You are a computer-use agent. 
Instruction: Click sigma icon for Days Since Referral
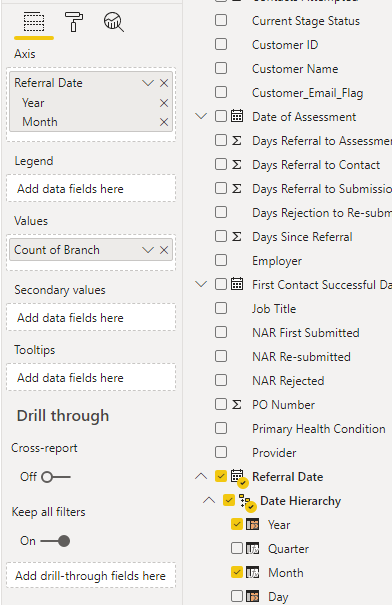point(237,237)
